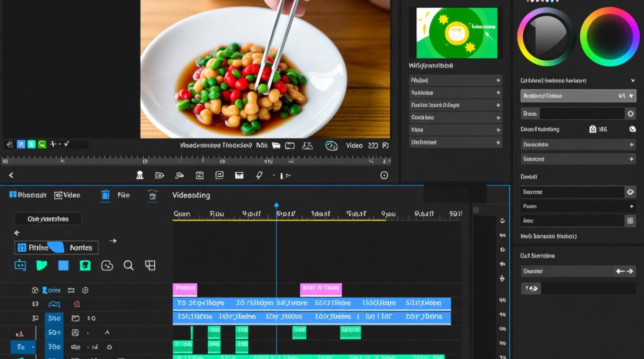Click the double-arrow button in lower right panel
This screenshot has width=644, height=359.
[x=624, y=271]
